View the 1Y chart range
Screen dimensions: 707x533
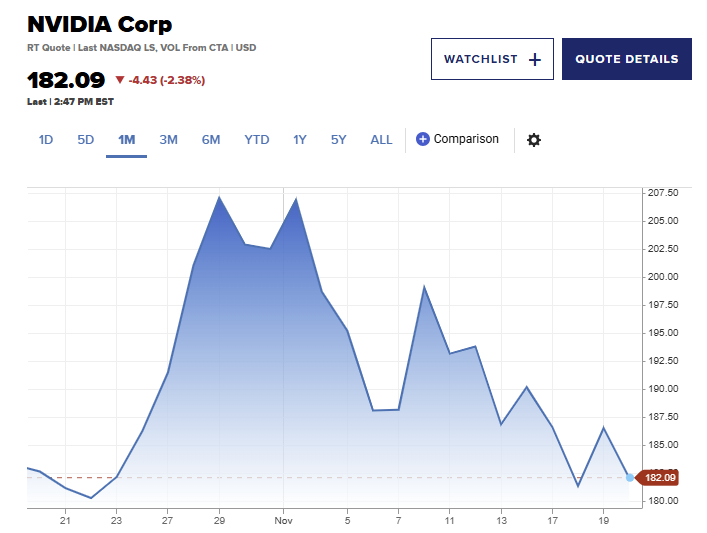(x=300, y=140)
